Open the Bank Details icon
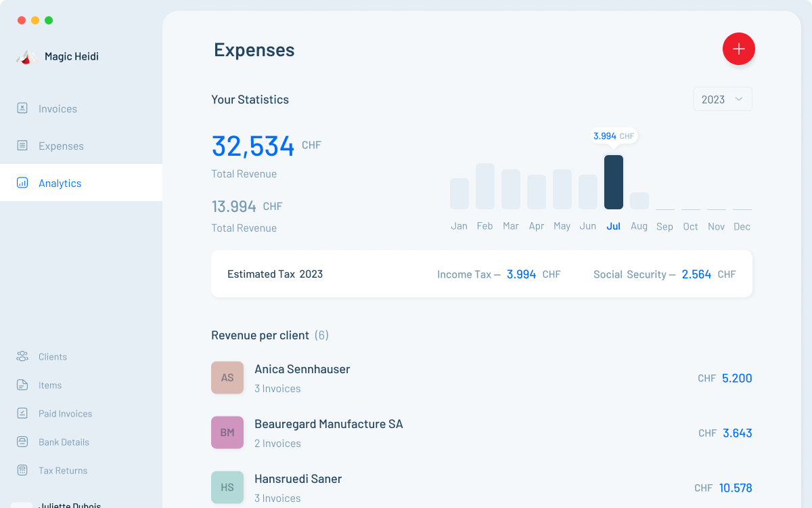Viewport: 812px width, 508px height. pyautogui.click(x=22, y=442)
